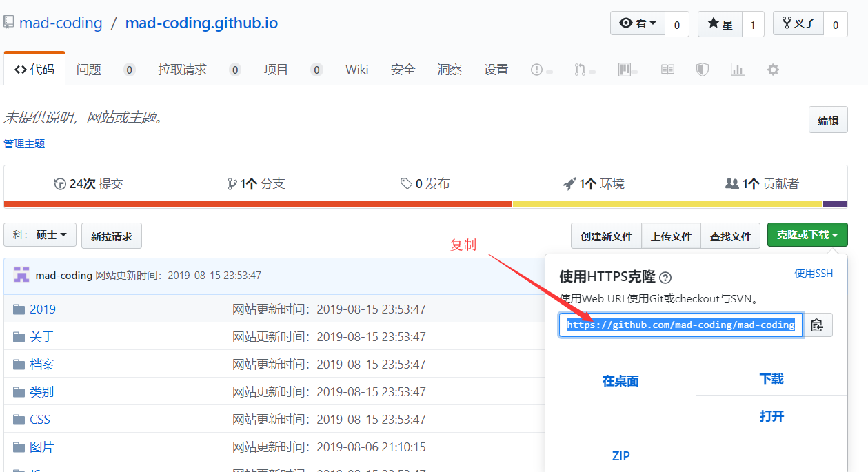Open the insights bar chart icon tab
The width and height of the screenshot is (868, 472).
coord(737,70)
